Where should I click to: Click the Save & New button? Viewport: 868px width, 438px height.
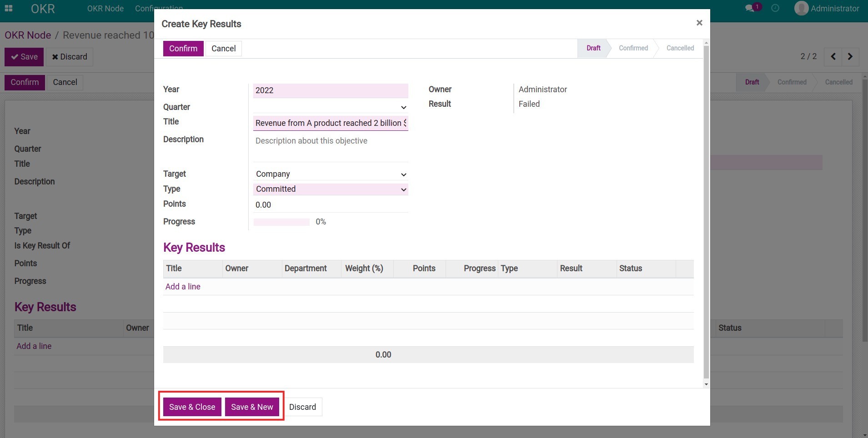coord(252,407)
